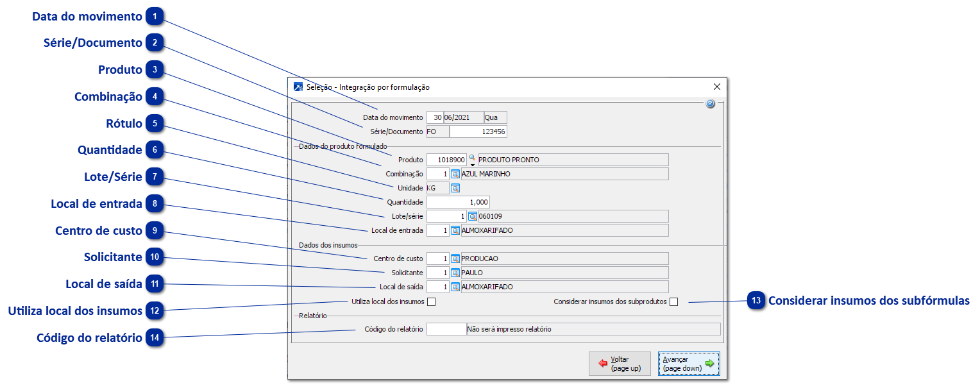Open the help icon in the dialog
This screenshot has height=390, width=980.
pos(710,103)
